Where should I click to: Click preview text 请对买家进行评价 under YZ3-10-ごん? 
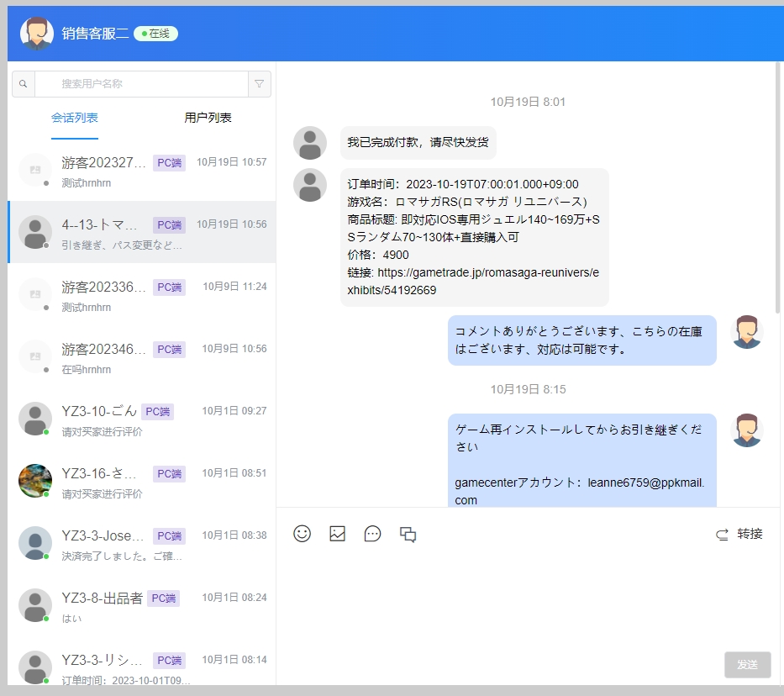tap(102, 432)
